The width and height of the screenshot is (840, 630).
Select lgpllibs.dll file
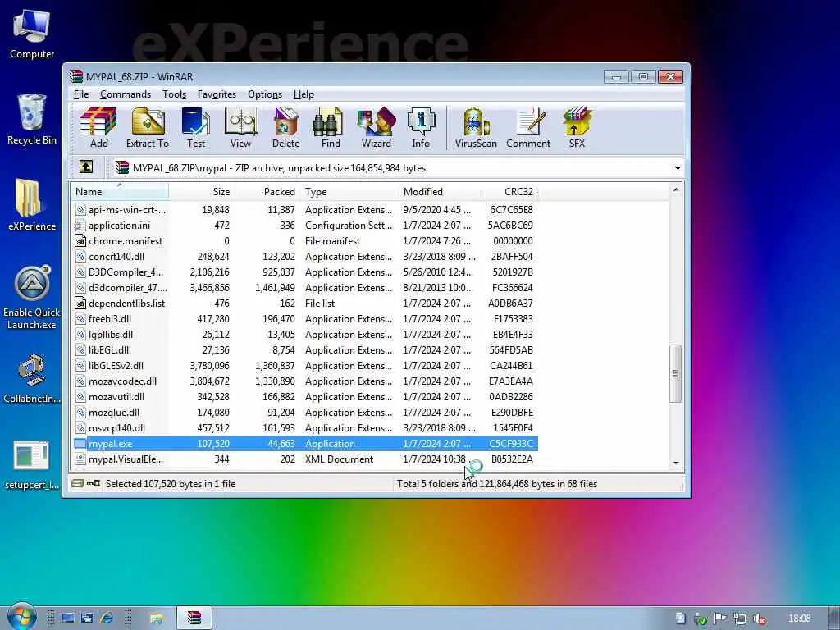[x=304, y=335]
